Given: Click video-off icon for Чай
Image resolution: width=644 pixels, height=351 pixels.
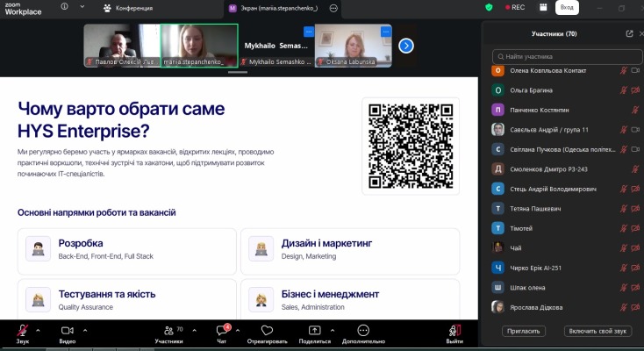Looking at the screenshot, I should [635, 247].
